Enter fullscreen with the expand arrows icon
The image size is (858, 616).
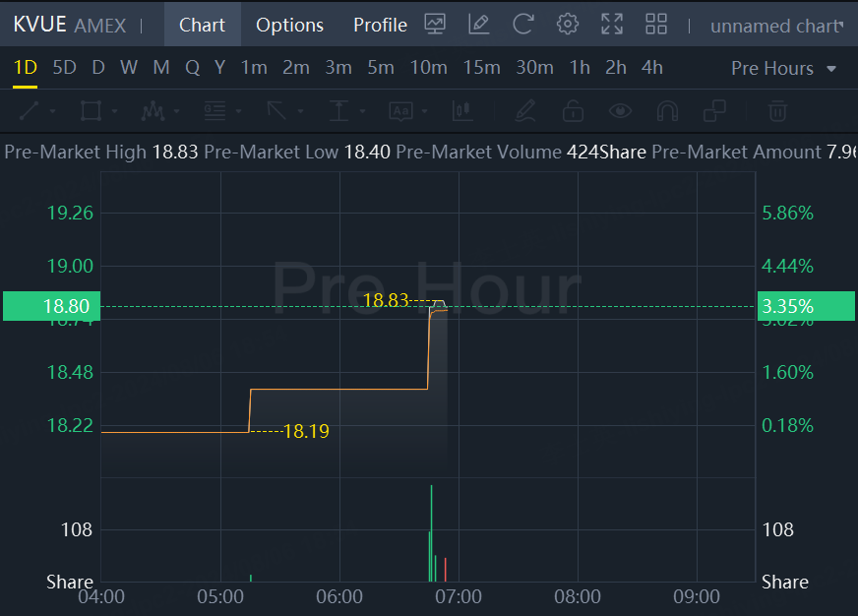click(612, 25)
